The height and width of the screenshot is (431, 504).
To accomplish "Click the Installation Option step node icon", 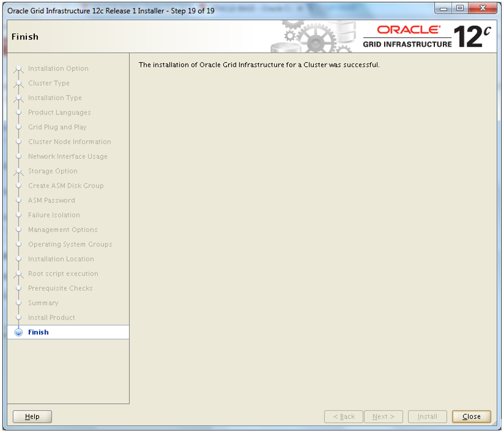I will pos(19,69).
